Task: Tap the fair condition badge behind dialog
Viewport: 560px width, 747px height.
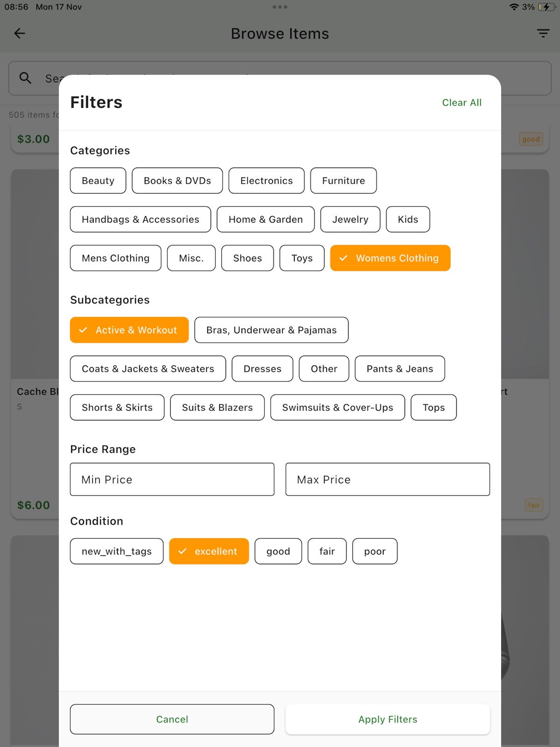Action: (534, 505)
